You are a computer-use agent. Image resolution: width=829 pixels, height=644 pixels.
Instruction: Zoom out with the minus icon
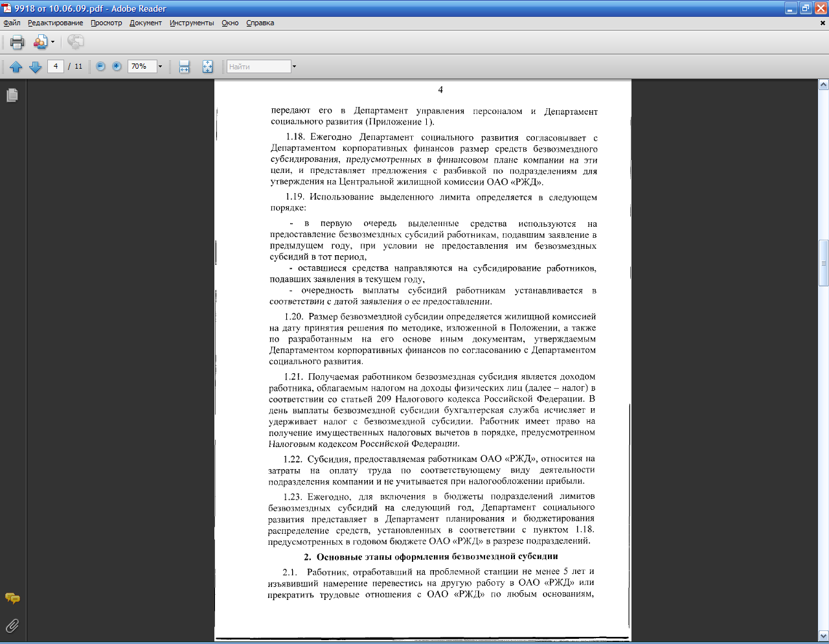pyautogui.click(x=100, y=66)
